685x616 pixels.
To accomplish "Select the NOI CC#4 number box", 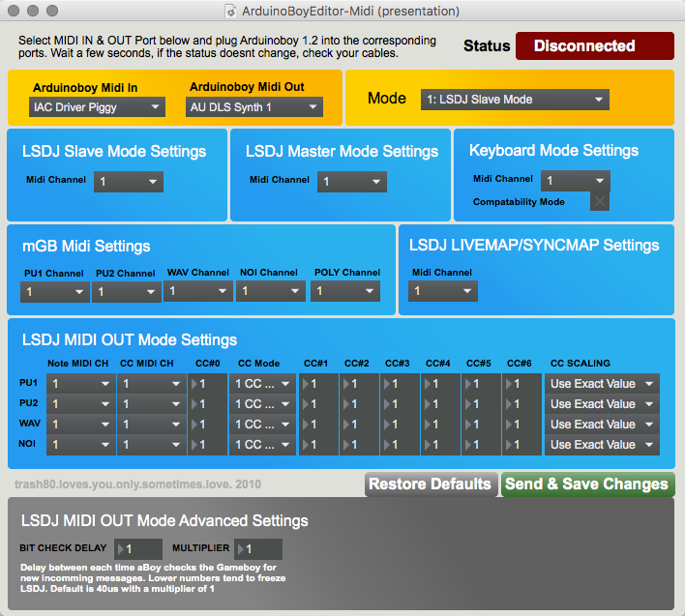I will click(x=440, y=445).
